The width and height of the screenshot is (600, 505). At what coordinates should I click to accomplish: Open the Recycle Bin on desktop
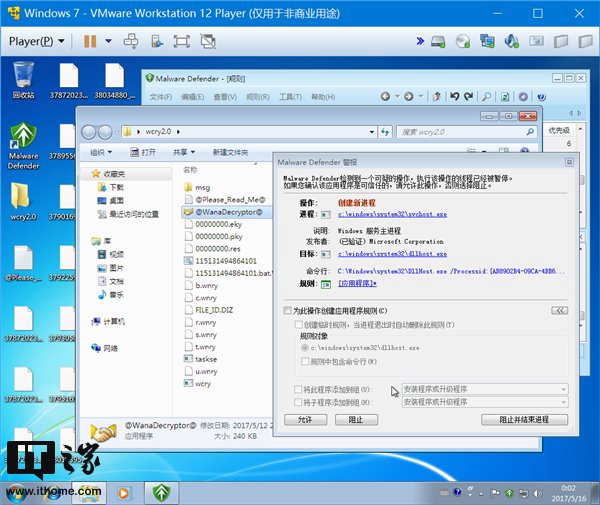click(x=23, y=76)
